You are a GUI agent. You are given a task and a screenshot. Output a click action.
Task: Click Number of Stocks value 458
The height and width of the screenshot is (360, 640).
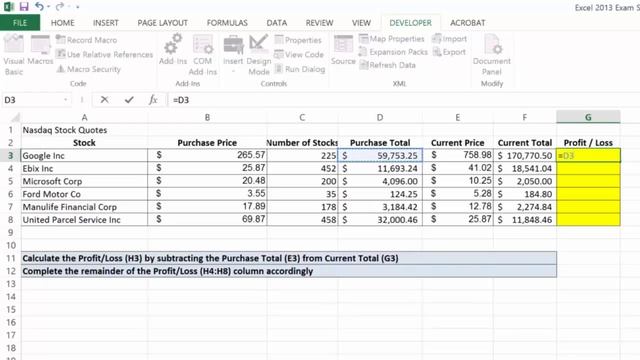coord(302,220)
